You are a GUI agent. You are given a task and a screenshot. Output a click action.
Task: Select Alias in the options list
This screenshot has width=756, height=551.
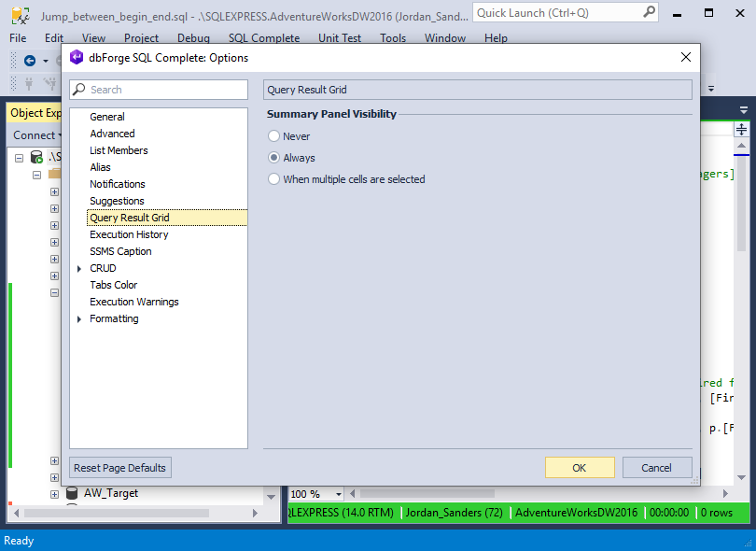(100, 167)
